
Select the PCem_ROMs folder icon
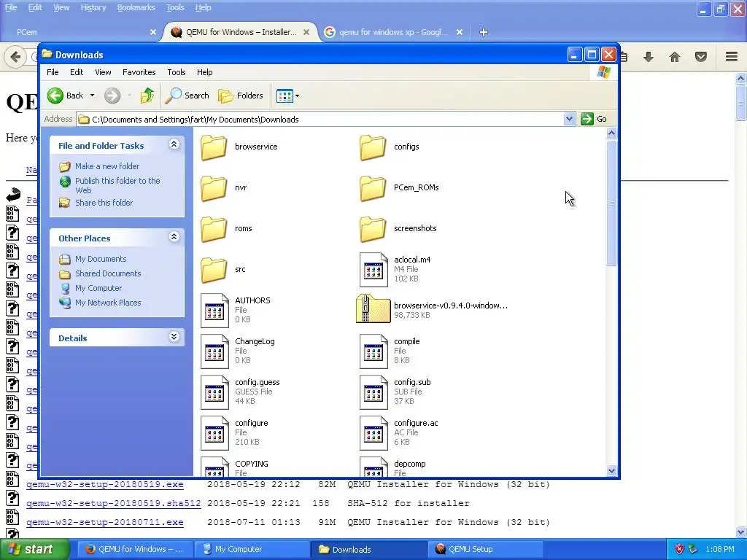(x=373, y=188)
